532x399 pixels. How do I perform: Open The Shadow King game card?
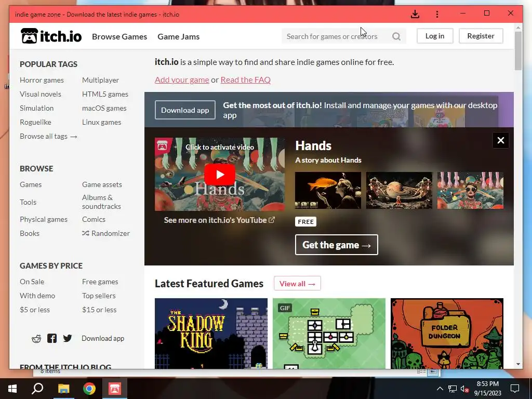(x=211, y=333)
